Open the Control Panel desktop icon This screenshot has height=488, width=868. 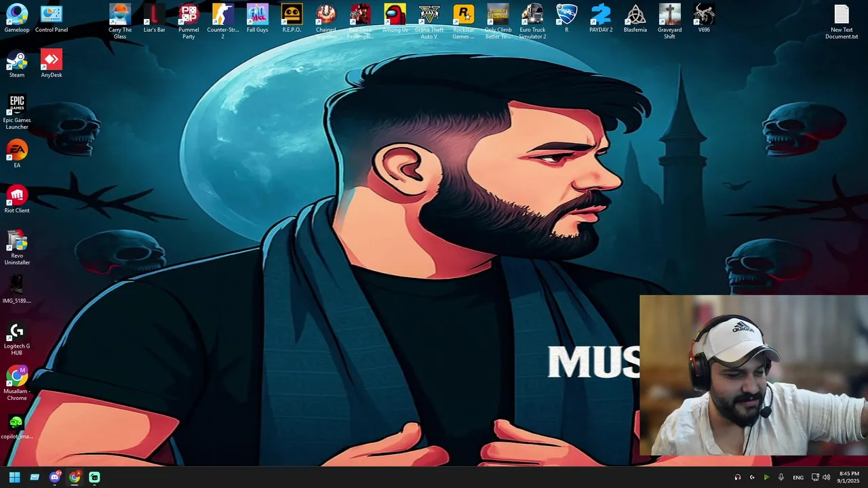pos(52,18)
